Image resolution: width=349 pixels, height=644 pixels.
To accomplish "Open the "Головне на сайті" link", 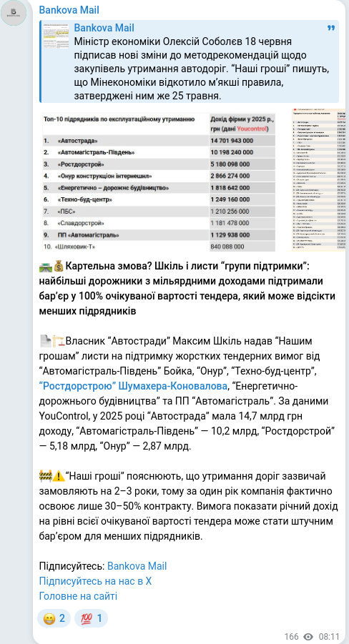I will 78,596.
